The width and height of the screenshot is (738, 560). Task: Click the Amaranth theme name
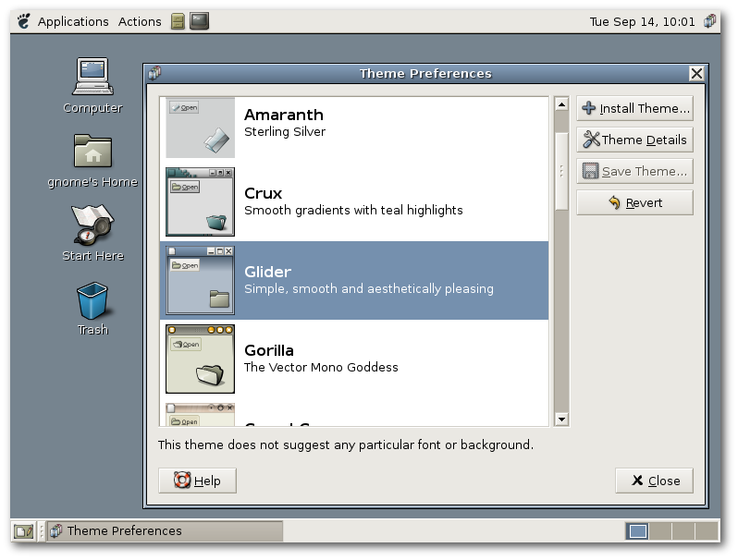[x=284, y=115]
